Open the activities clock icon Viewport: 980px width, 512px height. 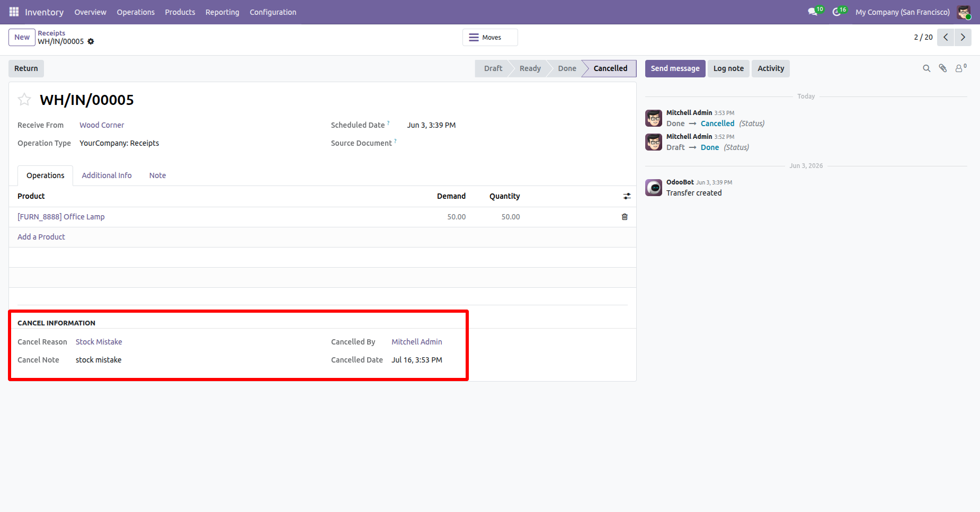pos(837,12)
